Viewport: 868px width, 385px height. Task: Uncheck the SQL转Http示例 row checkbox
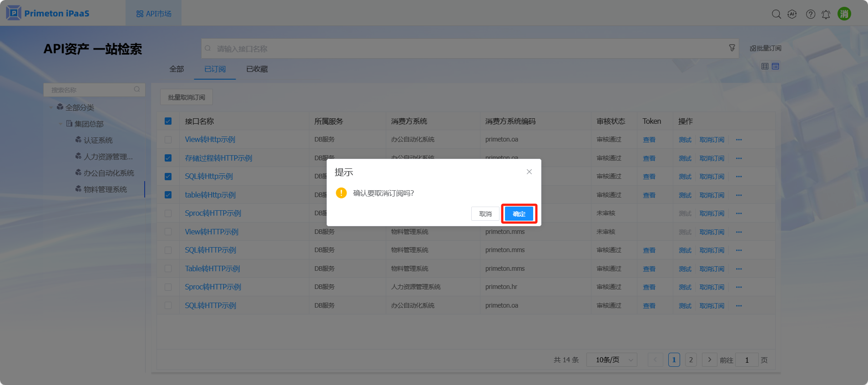tap(168, 177)
